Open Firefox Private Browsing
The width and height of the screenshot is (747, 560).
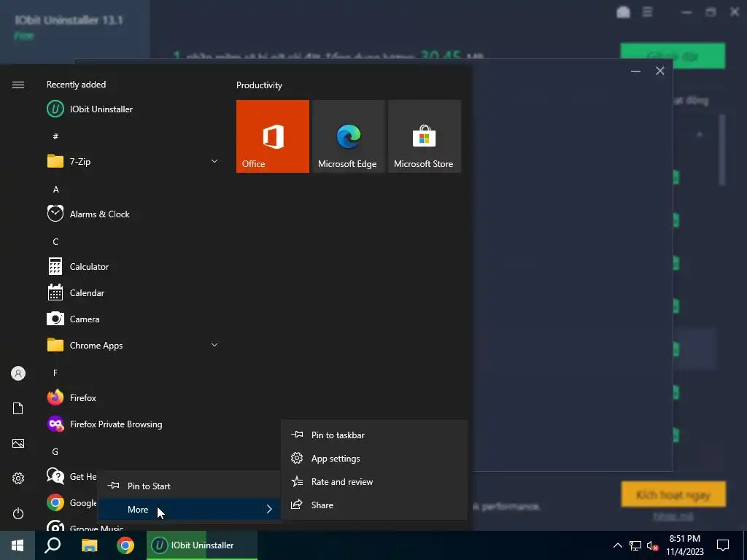[x=133, y=424]
